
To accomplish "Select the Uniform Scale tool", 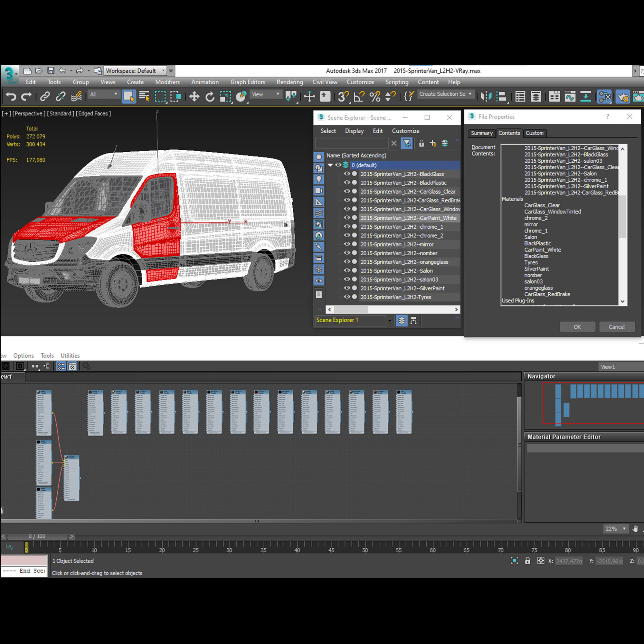I will pyautogui.click(x=226, y=97).
